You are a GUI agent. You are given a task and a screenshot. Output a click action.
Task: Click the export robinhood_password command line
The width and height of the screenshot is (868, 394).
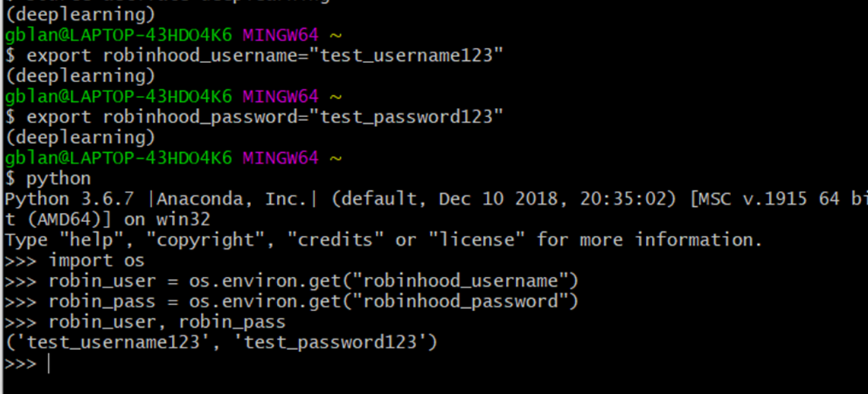pos(254,117)
